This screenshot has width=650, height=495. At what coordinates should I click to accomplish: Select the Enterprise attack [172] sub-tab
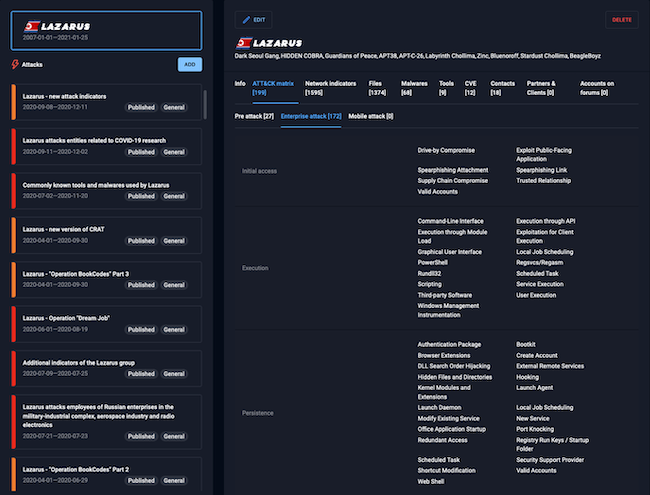pos(311,116)
